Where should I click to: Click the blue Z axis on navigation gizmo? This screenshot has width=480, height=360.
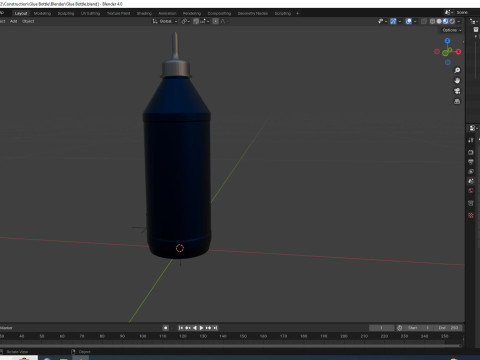[447, 41]
